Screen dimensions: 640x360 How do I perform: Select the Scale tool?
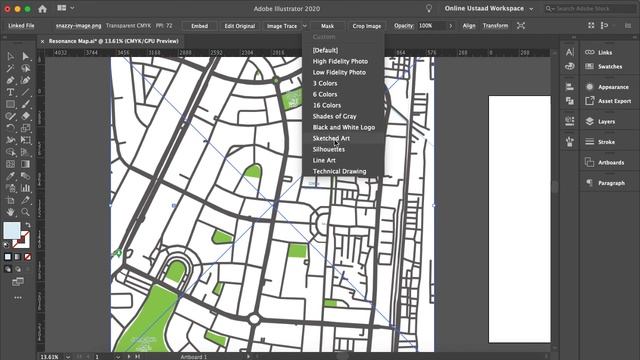tap(25, 128)
